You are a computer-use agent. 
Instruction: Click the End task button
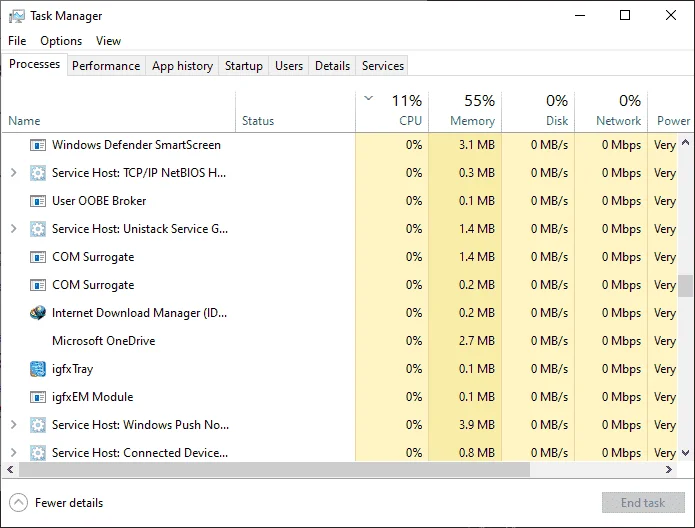[643, 503]
